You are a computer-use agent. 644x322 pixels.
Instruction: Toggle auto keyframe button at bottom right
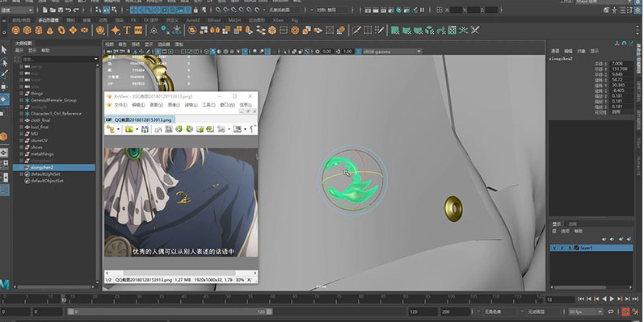pyautogui.click(x=625, y=312)
